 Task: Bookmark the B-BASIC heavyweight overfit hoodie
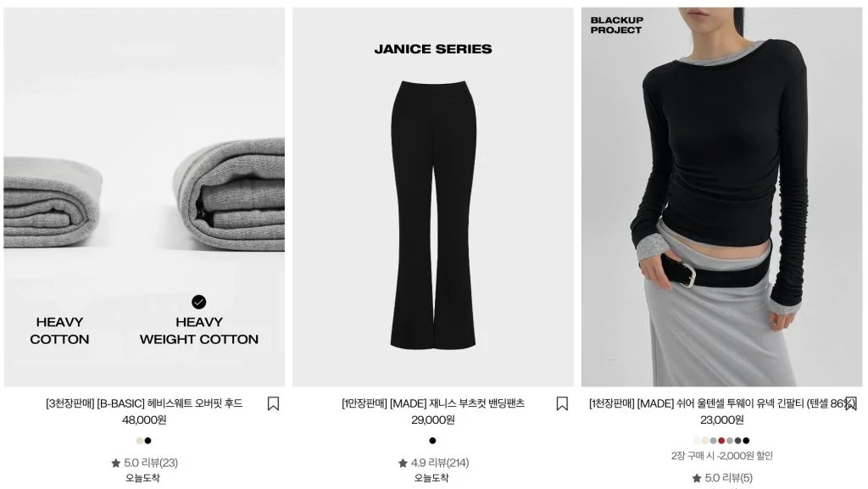coord(273,403)
